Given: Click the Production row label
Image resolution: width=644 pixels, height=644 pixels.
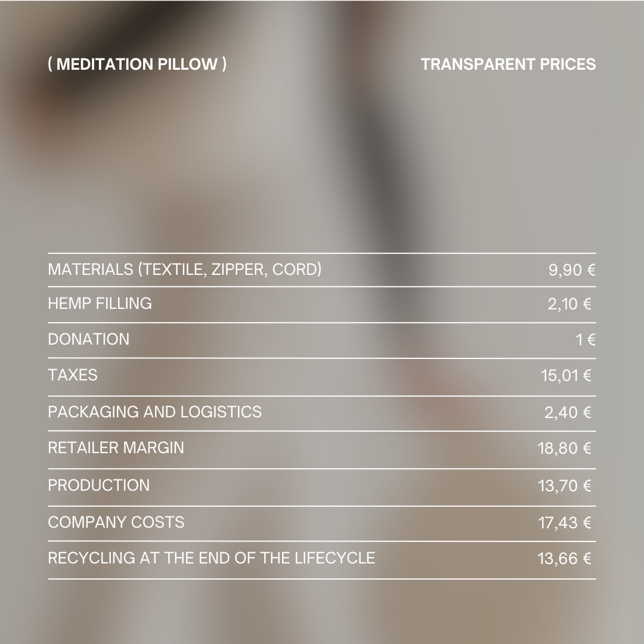Looking at the screenshot, I should point(98,485).
